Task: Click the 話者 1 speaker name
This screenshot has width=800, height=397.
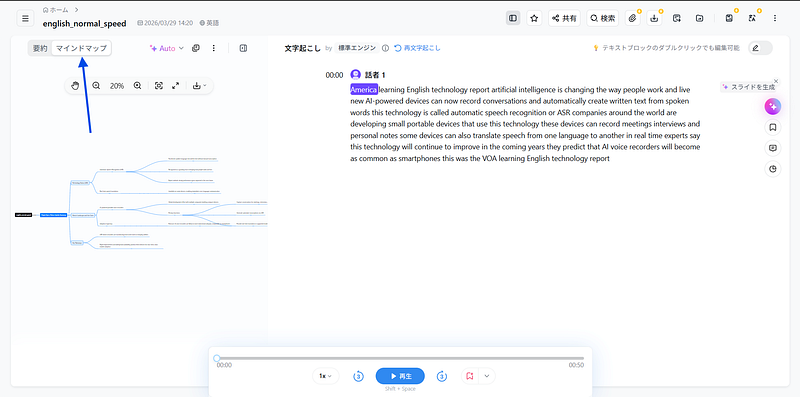Action: [375, 75]
